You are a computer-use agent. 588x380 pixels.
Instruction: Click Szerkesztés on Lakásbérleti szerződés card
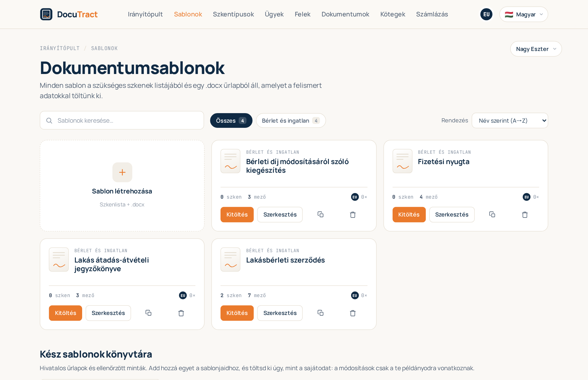coord(280,313)
